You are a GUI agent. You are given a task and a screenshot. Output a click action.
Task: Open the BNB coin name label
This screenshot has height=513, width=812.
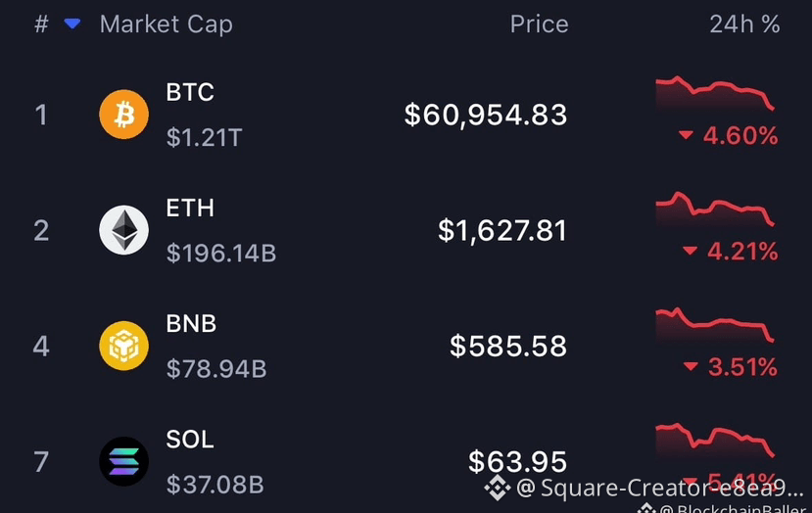191,323
